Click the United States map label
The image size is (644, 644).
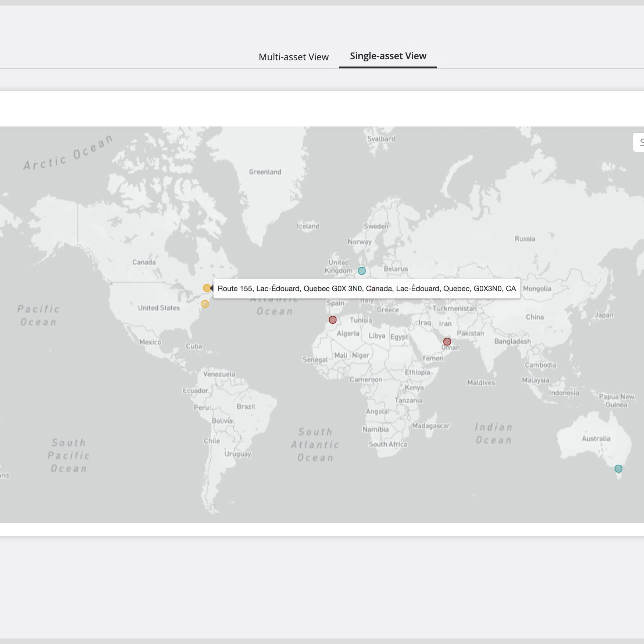pos(158,308)
